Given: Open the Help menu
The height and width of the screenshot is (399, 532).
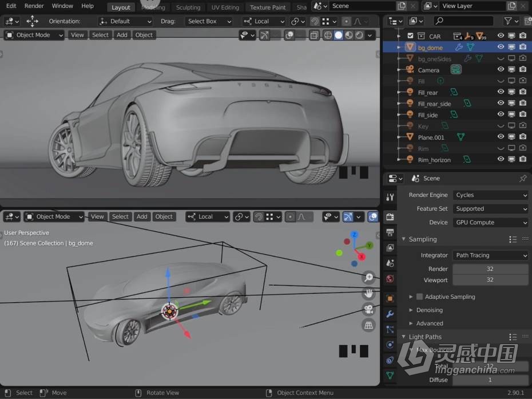Looking at the screenshot, I should pyautogui.click(x=88, y=6).
